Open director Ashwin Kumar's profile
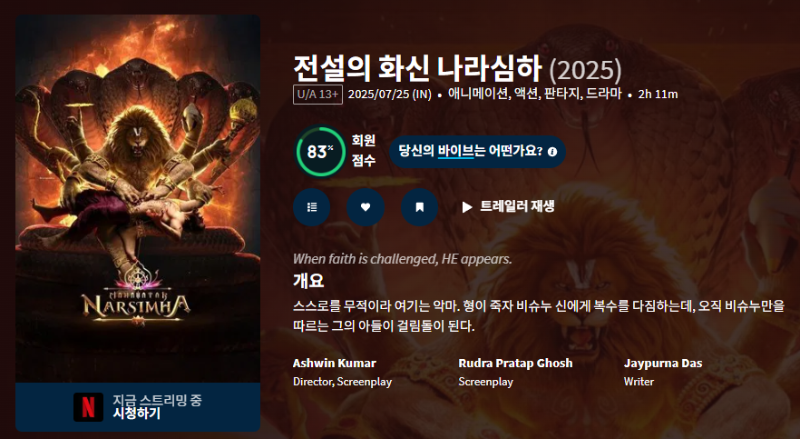 pyautogui.click(x=334, y=363)
